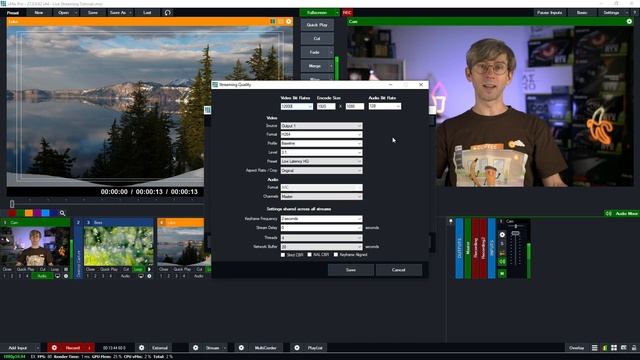This screenshot has width=640, height=360.
Task: Click the input search magnifier icon
Action: pos(62,213)
